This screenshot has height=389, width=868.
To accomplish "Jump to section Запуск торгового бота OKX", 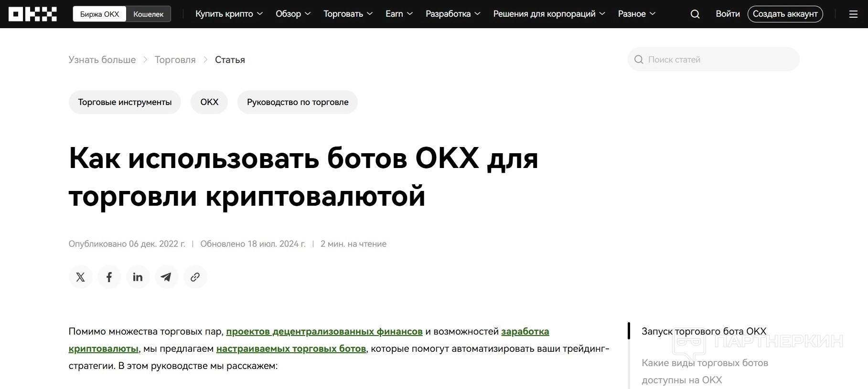I will pos(704,331).
